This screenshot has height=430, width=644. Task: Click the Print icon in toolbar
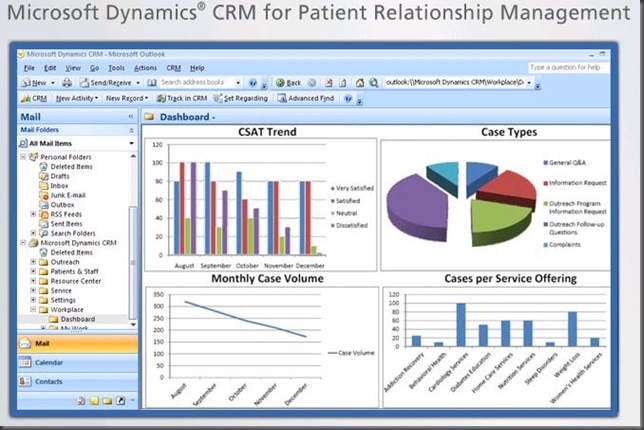coord(67,83)
